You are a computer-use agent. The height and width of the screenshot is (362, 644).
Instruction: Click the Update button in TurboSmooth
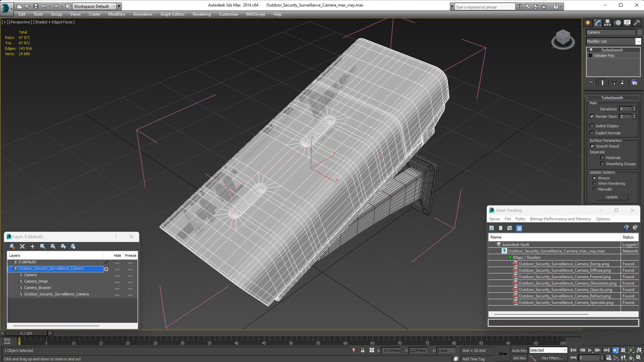[611, 197]
